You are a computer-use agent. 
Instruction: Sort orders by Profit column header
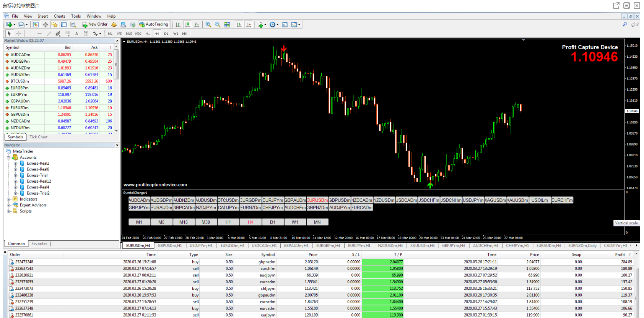point(620,255)
